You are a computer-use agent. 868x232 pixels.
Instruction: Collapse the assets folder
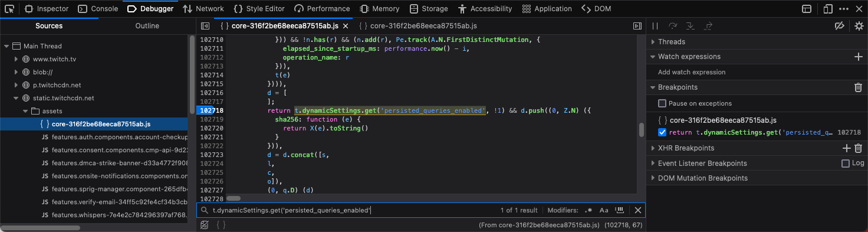click(25, 111)
